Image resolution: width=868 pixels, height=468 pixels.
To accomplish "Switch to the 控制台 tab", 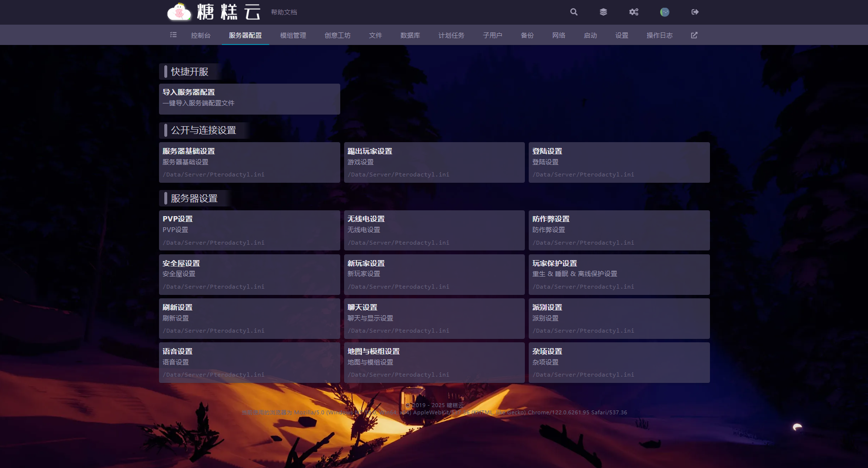I will [201, 35].
